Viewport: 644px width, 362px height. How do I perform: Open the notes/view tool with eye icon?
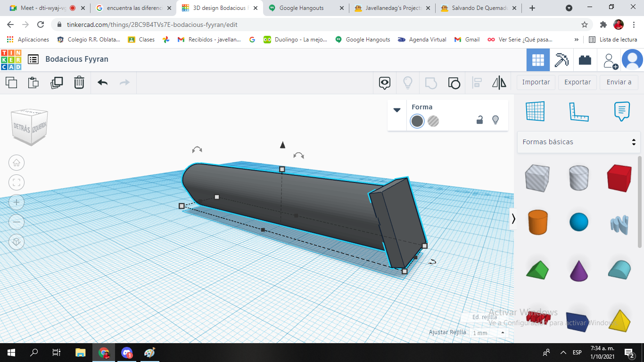[385, 83]
